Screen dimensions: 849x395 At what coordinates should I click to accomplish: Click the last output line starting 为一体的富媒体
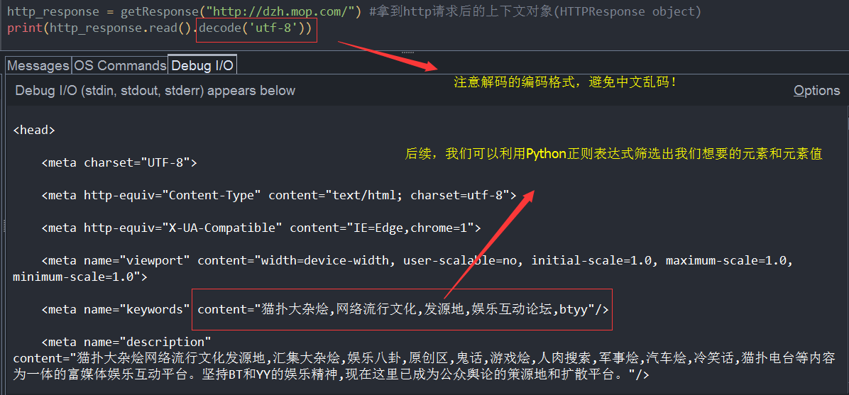pyautogui.click(x=331, y=374)
